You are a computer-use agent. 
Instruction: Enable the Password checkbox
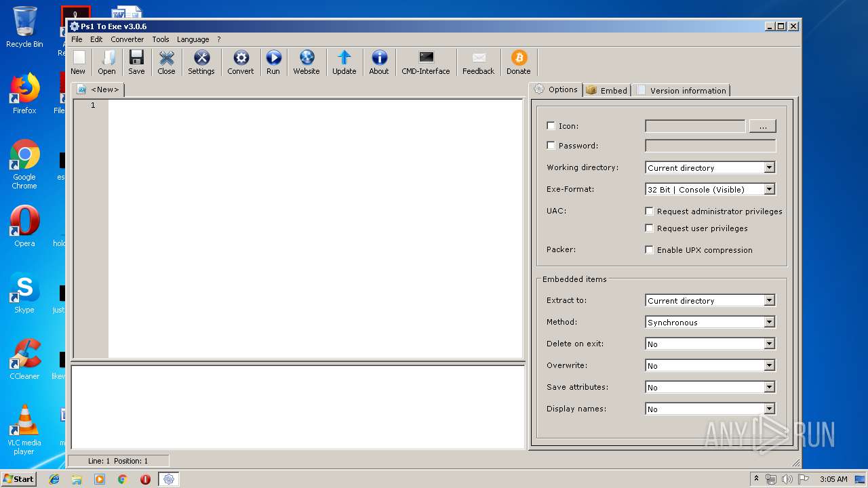tap(551, 145)
